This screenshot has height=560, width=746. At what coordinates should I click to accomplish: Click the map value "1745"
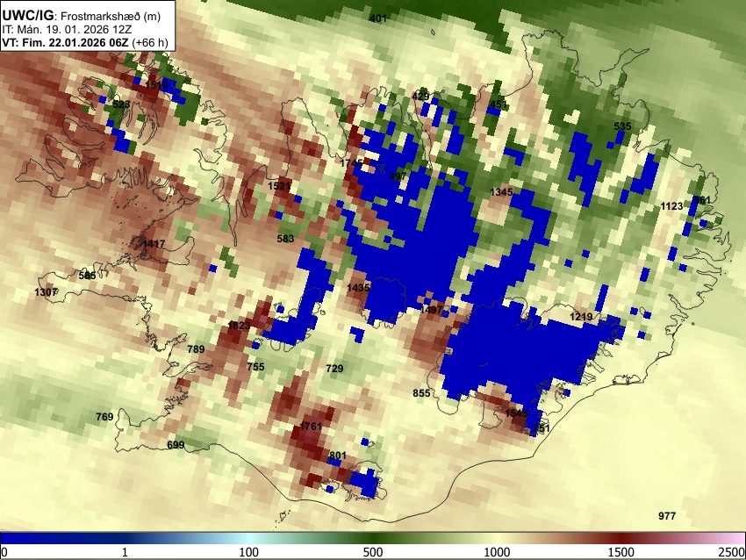coord(352,163)
